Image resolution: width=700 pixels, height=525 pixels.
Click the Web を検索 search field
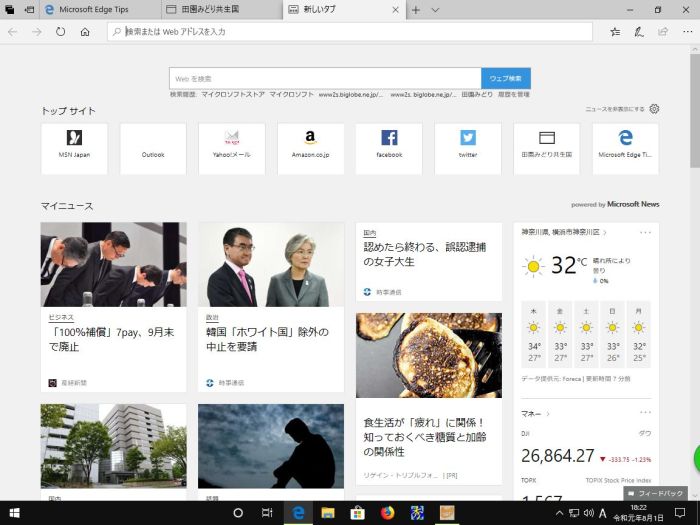(x=325, y=78)
